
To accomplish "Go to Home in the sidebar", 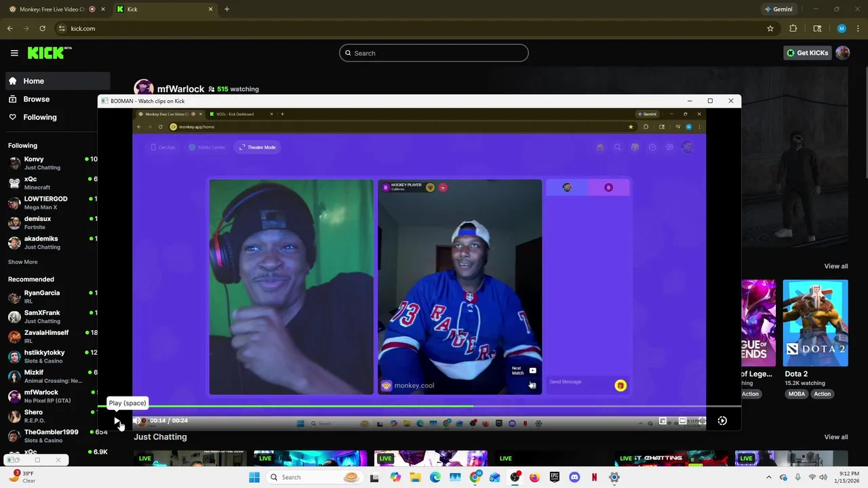I will click(x=57, y=81).
